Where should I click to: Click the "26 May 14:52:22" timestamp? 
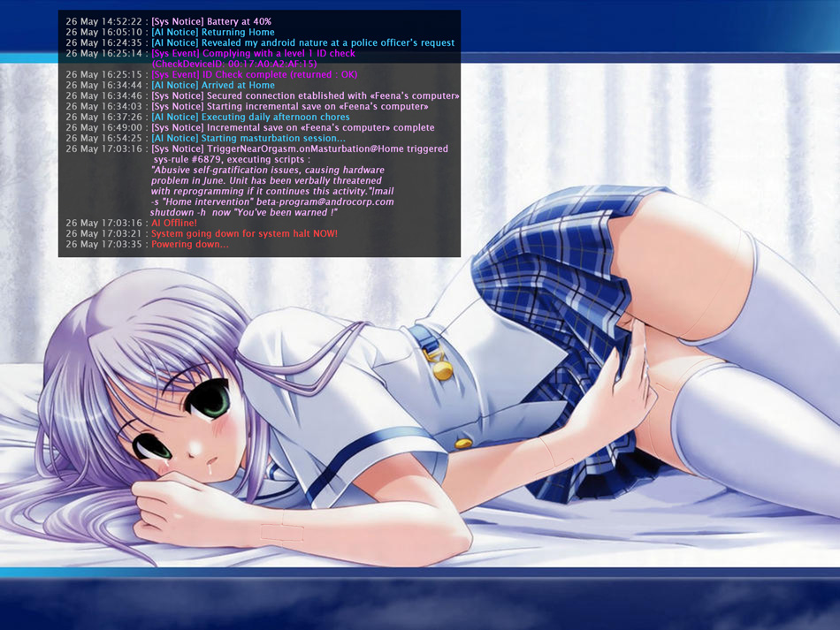102,21
